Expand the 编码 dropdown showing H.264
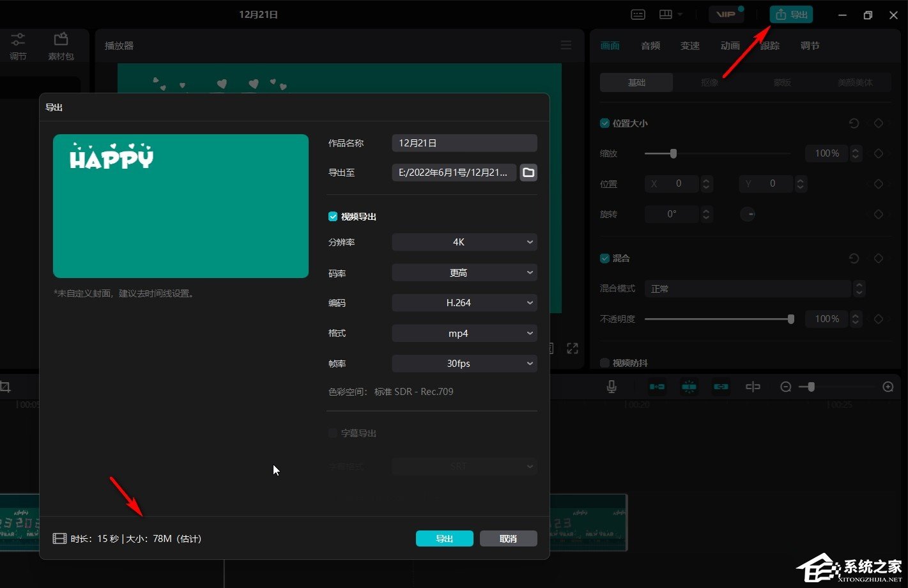This screenshot has height=588, width=908. (464, 303)
